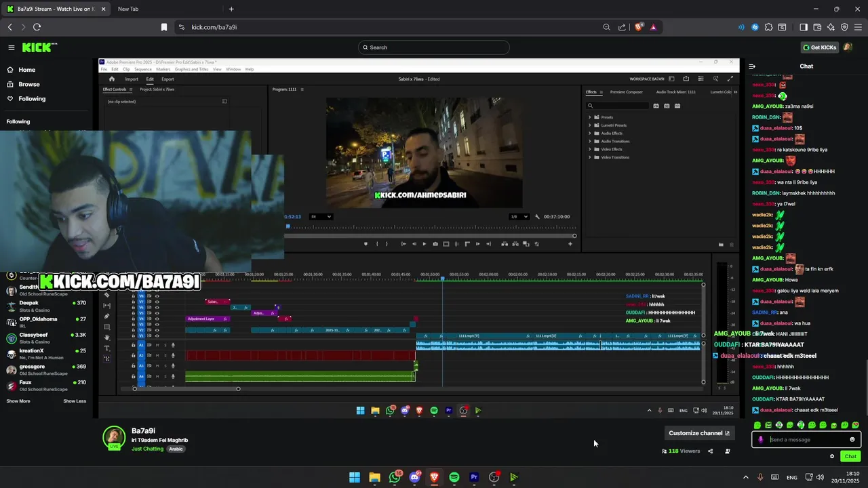Open the 1/8 playback resolution dropdown
Viewport: 868px width, 488px height.
(518, 217)
